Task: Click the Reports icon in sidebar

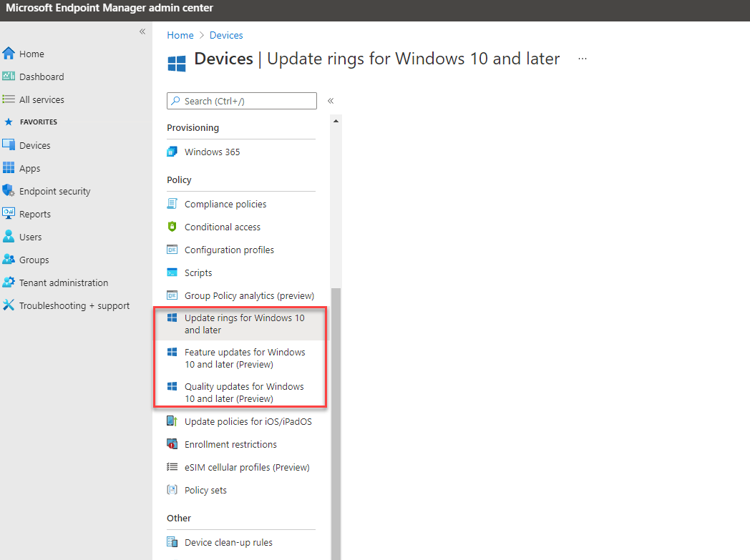Action: (9, 214)
